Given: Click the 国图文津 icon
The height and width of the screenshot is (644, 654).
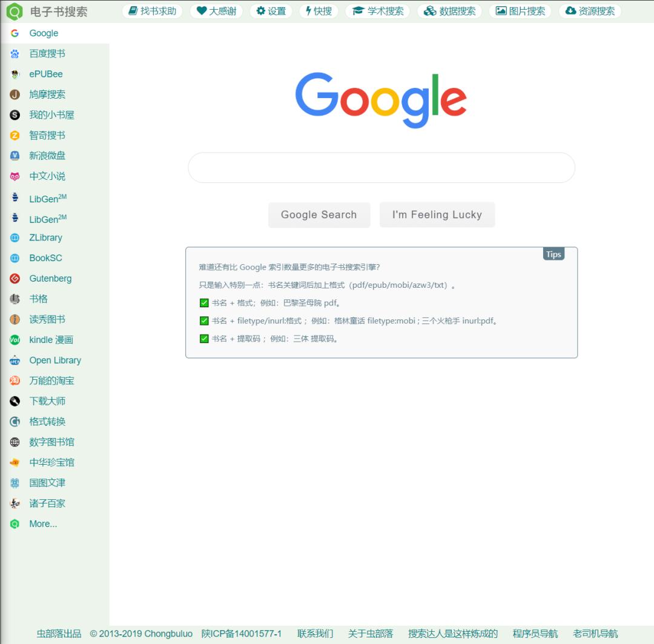Looking at the screenshot, I should point(15,483).
